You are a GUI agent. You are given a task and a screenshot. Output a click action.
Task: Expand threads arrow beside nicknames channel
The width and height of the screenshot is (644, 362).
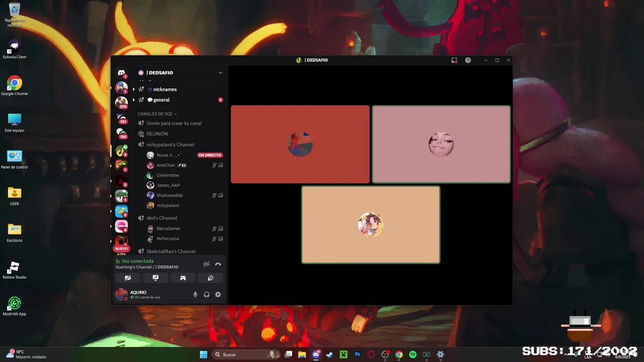pyautogui.click(x=133, y=89)
